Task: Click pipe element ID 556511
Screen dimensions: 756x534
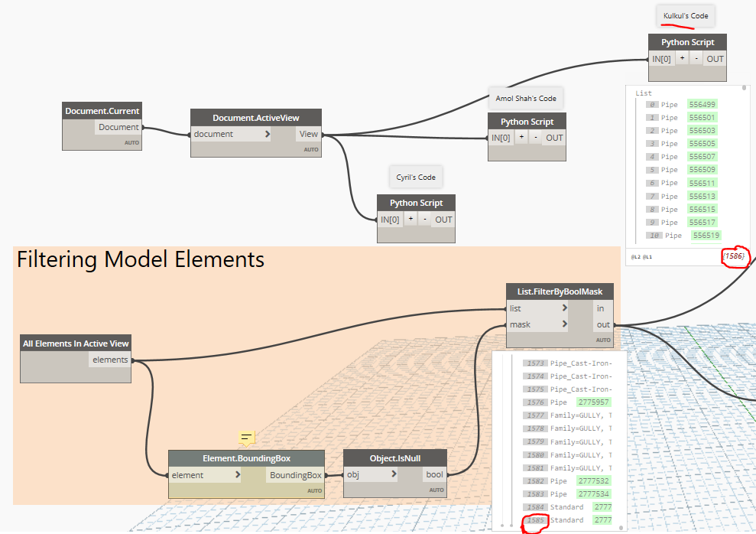Action: (x=702, y=183)
